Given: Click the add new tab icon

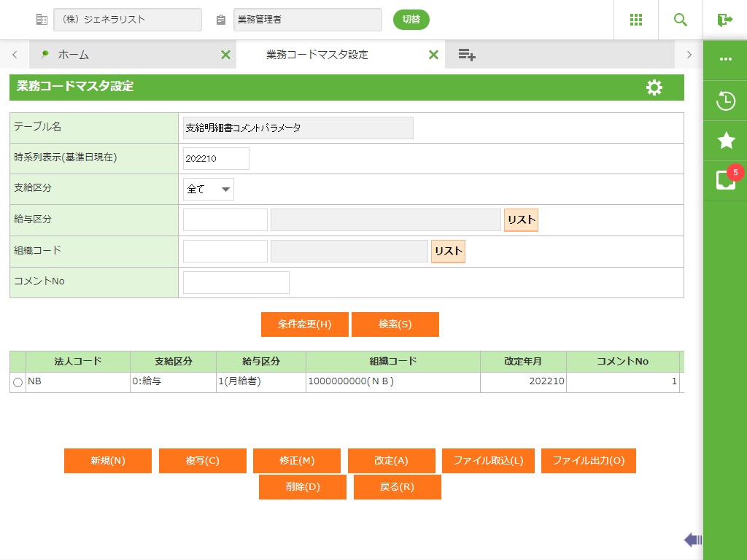Looking at the screenshot, I should pyautogui.click(x=467, y=55).
